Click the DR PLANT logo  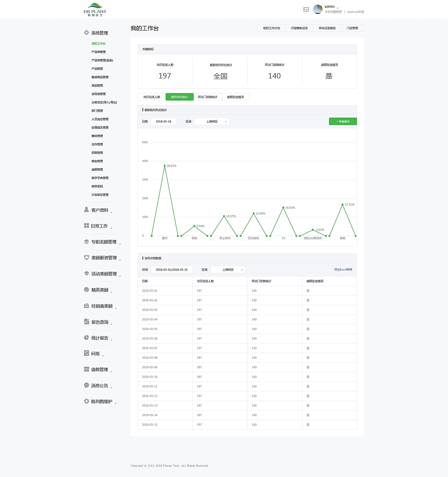(x=95, y=9)
